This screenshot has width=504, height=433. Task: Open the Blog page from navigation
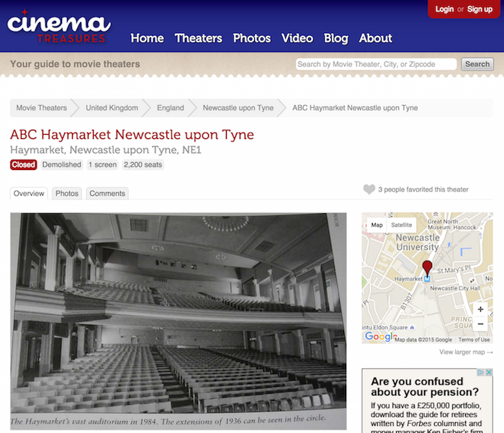(x=336, y=38)
